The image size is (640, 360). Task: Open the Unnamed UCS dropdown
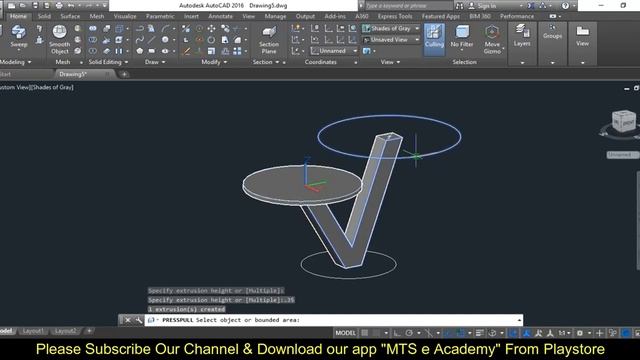334,51
